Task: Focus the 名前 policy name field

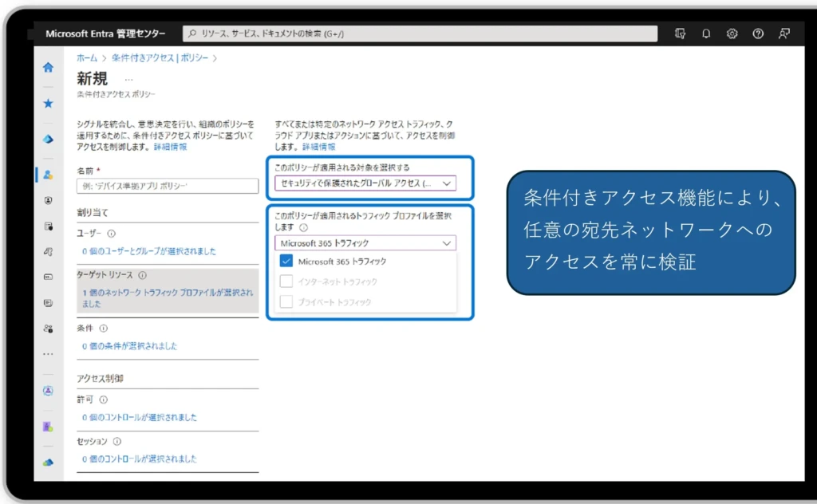Action: click(x=168, y=186)
